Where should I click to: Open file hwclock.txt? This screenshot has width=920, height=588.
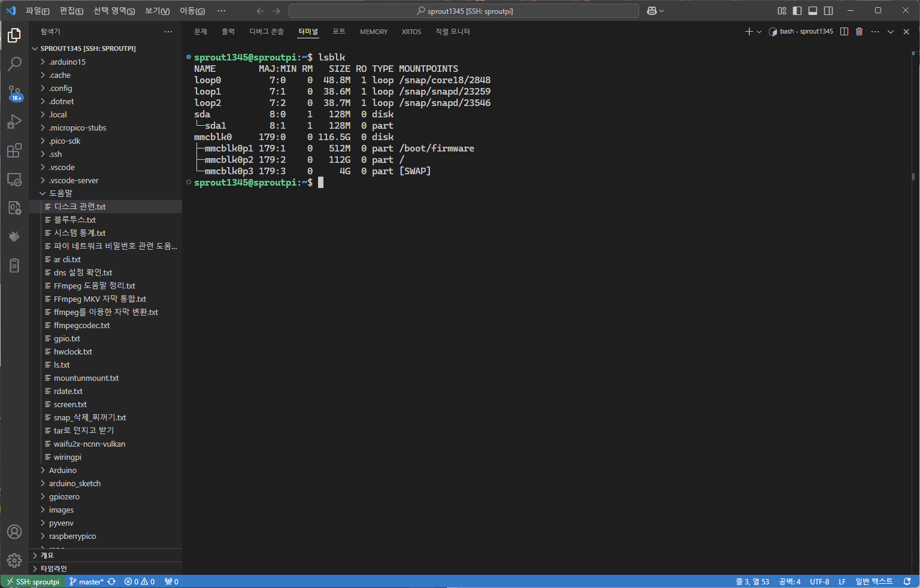(x=105, y=351)
